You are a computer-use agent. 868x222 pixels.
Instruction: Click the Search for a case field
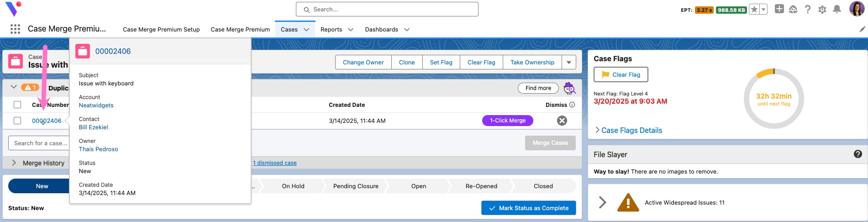(39, 143)
